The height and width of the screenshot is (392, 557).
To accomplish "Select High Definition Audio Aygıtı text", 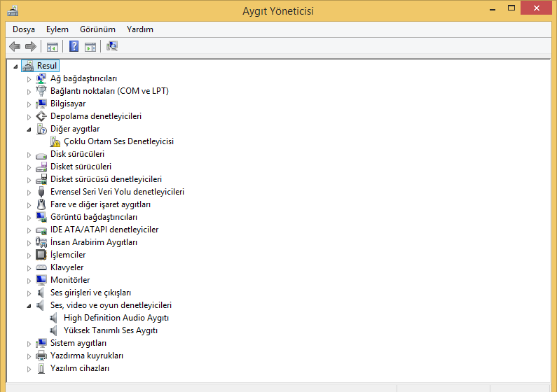I will pyautogui.click(x=116, y=318).
